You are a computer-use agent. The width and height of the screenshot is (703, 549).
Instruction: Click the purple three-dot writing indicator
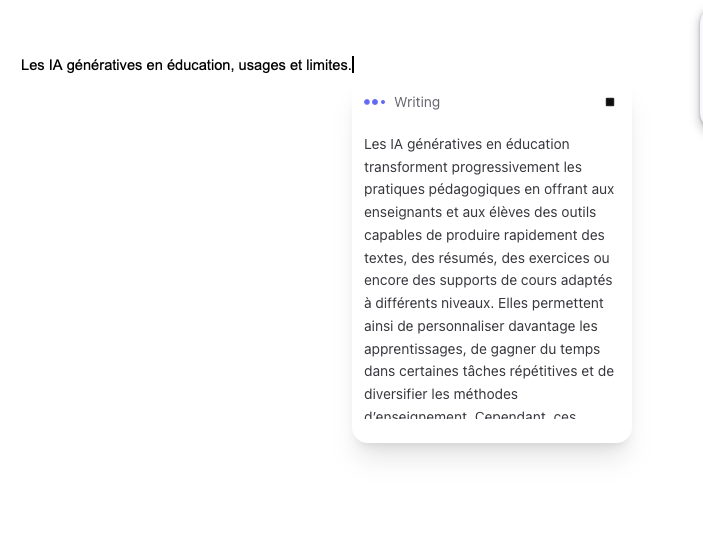(374, 102)
